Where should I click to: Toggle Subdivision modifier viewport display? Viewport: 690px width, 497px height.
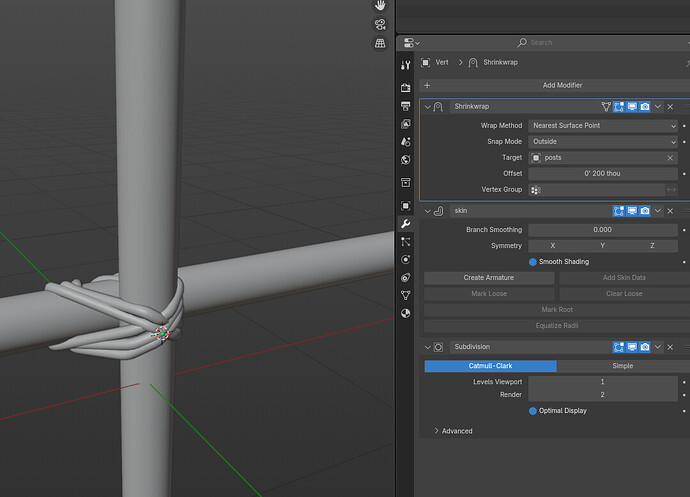pyautogui.click(x=631, y=347)
